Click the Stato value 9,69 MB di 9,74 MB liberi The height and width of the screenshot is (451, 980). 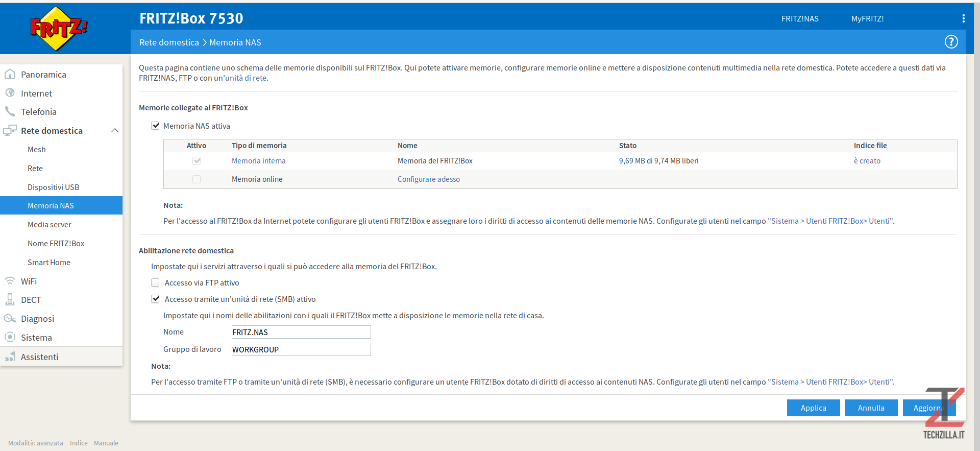click(658, 160)
